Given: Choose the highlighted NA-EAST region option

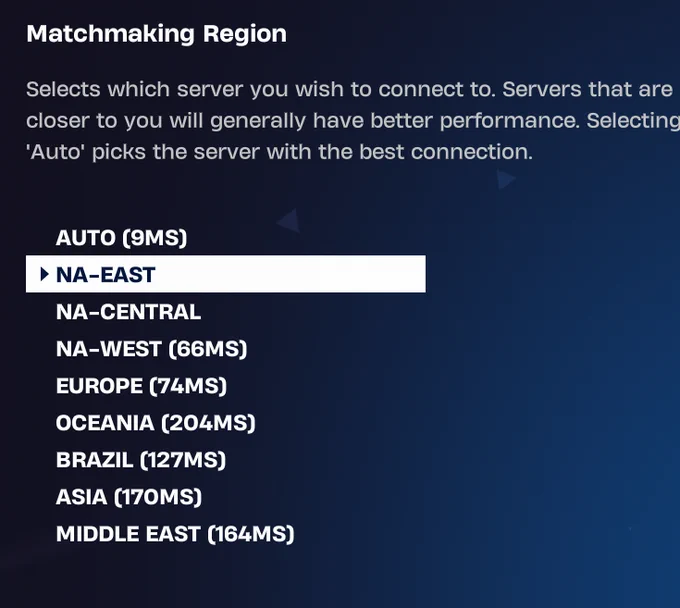Looking at the screenshot, I should (x=106, y=274).
